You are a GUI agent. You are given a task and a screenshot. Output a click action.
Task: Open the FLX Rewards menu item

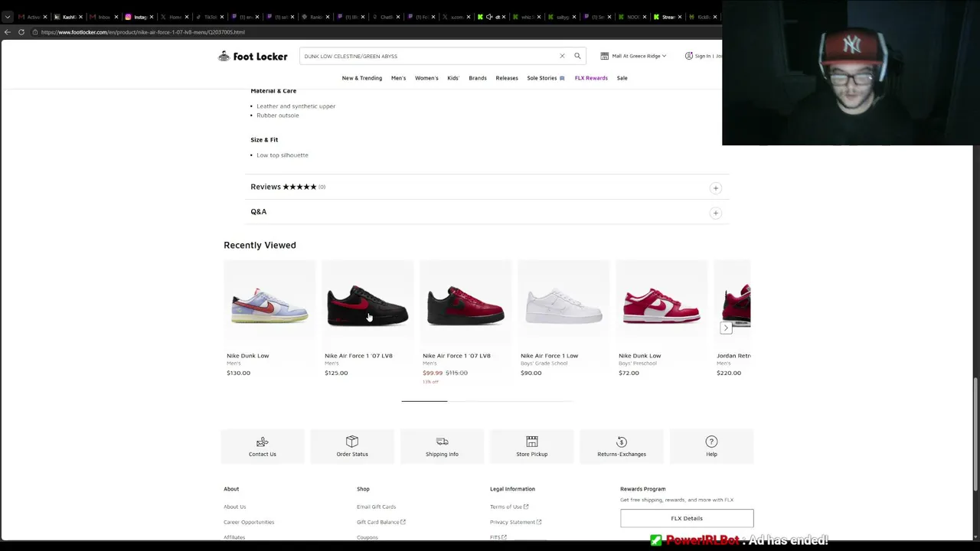591,78
